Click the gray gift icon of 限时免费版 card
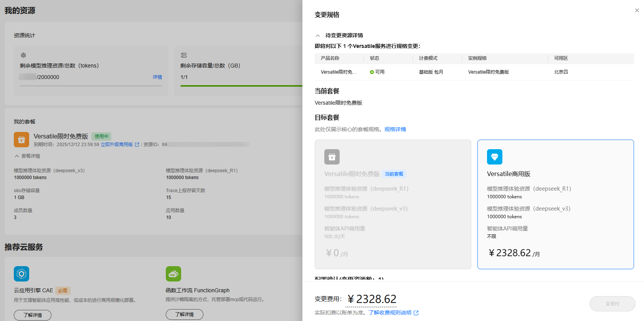644x321 pixels. (332, 157)
